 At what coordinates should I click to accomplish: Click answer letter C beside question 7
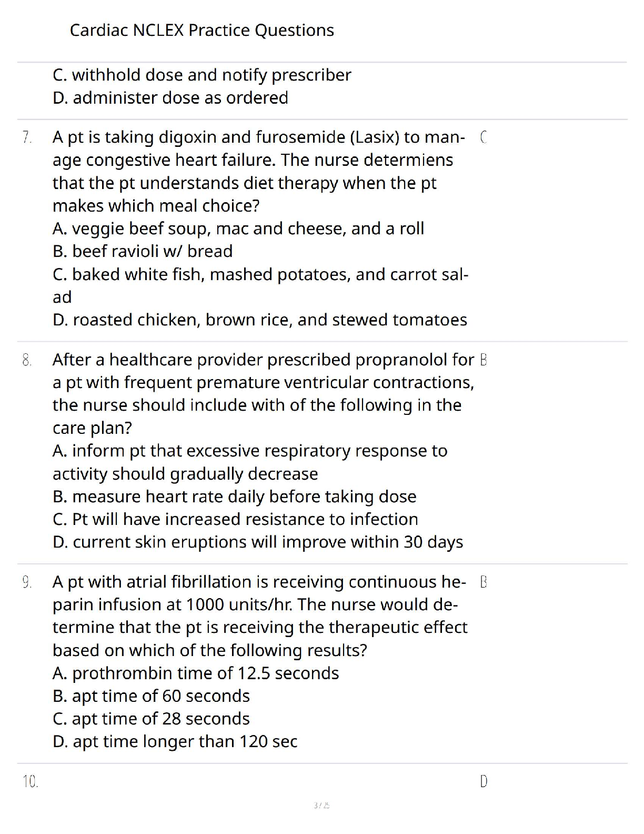coord(484,137)
